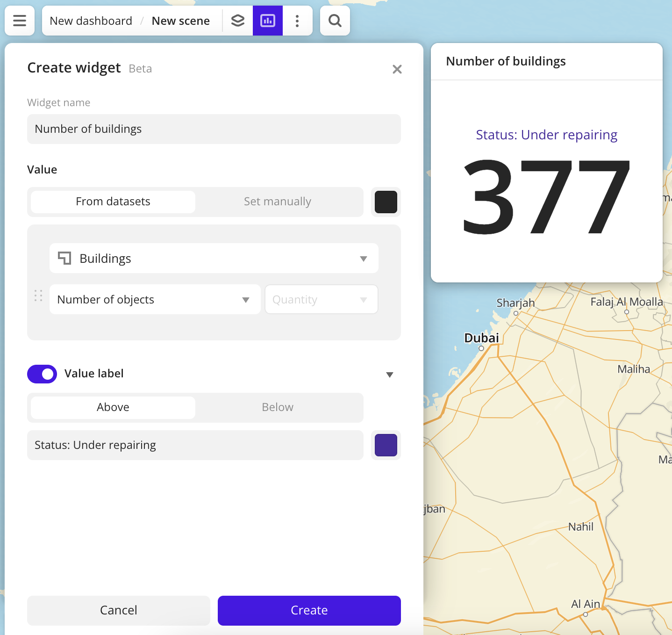The image size is (672, 635).
Task: Click the 377 value in widget preview
Action: tap(546, 197)
